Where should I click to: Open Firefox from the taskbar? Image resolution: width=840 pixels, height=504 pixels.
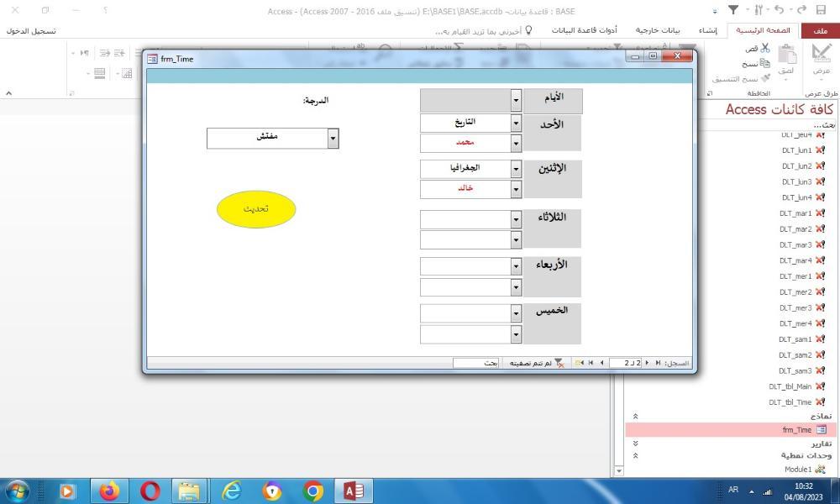pyautogui.click(x=109, y=491)
